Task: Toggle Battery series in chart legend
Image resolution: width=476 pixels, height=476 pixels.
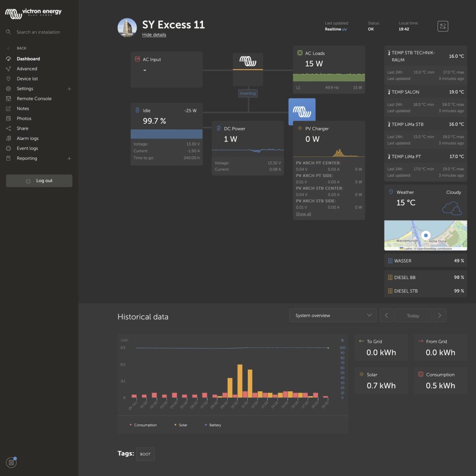Action: click(213, 425)
